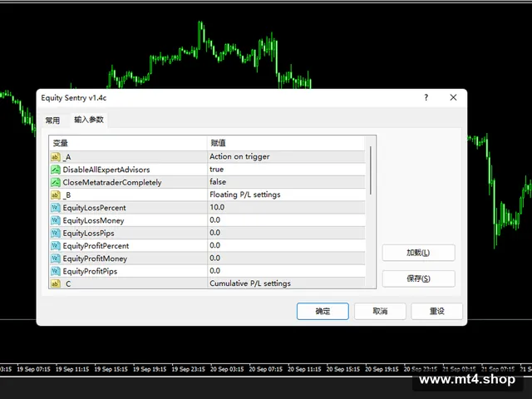Select the EquityProfitPips variable name

point(90,272)
